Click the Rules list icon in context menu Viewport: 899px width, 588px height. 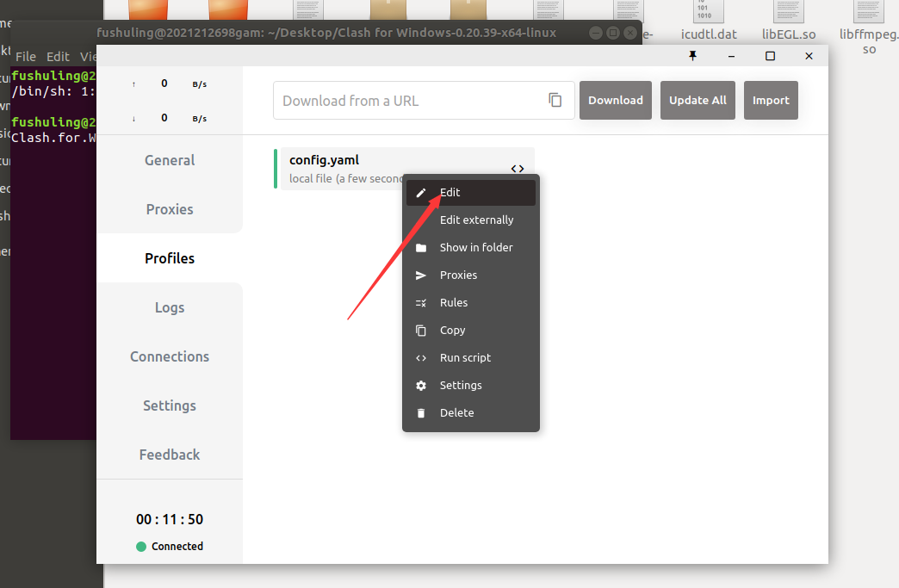[421, 303]
